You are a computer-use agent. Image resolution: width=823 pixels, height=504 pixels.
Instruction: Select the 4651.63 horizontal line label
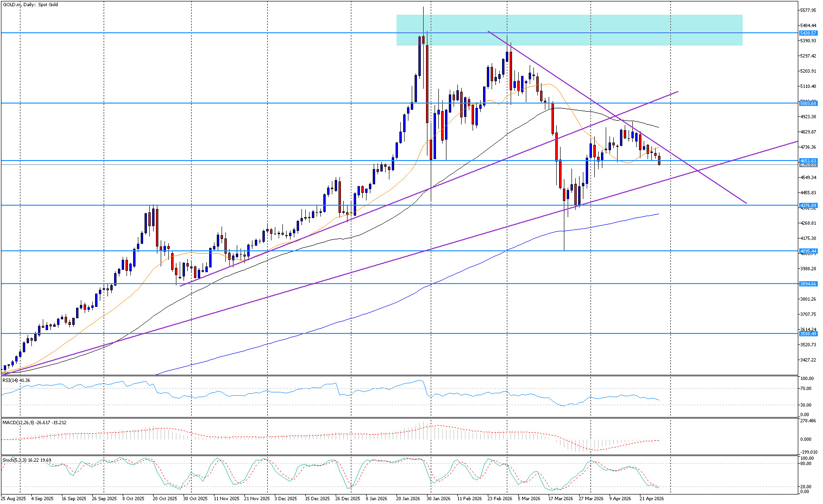[808, 161]
